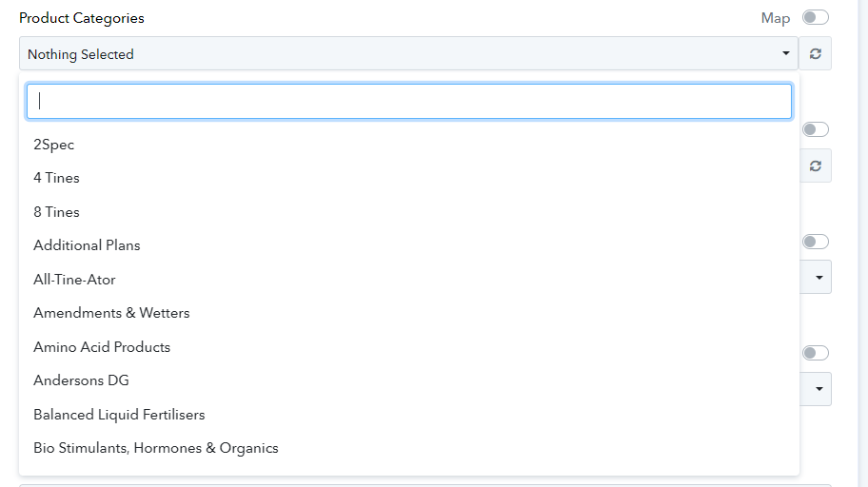Expand the lower partially hidden dropdown arrow

819,389
